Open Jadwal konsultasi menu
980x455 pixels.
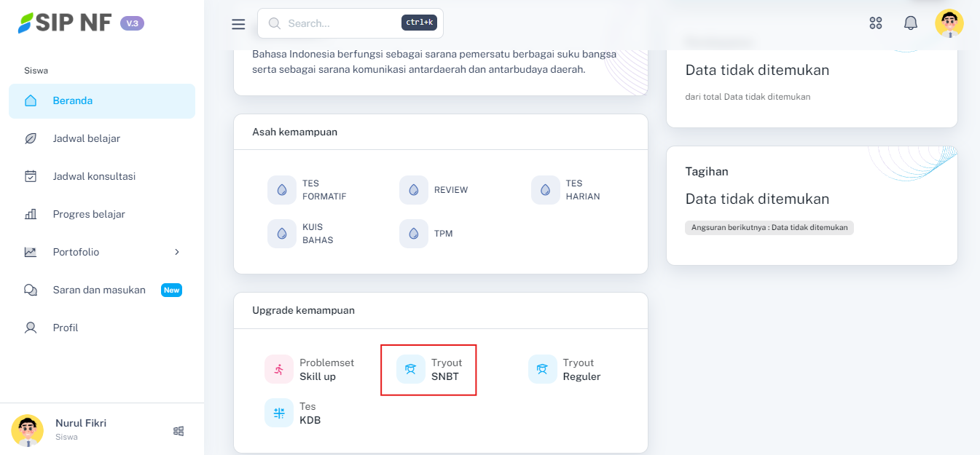94,176
